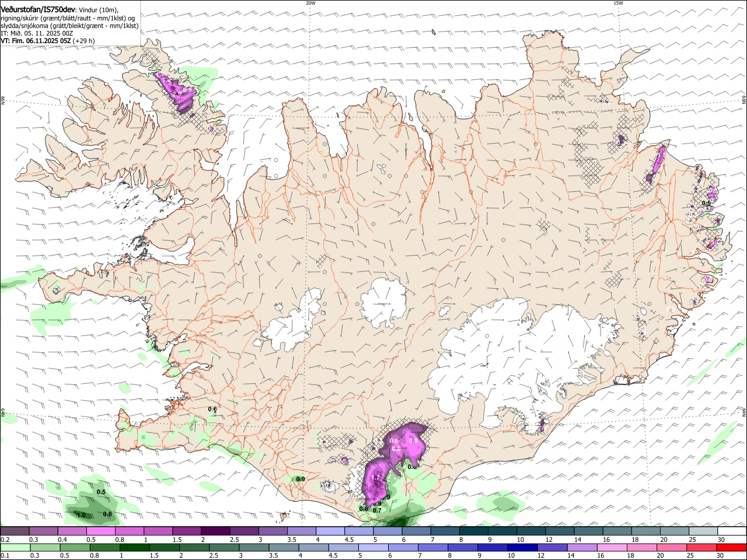This screenshot has height=560, width=747.
Task: Pick lower legend light pink swatch 16–18
Action: (613, 547)
